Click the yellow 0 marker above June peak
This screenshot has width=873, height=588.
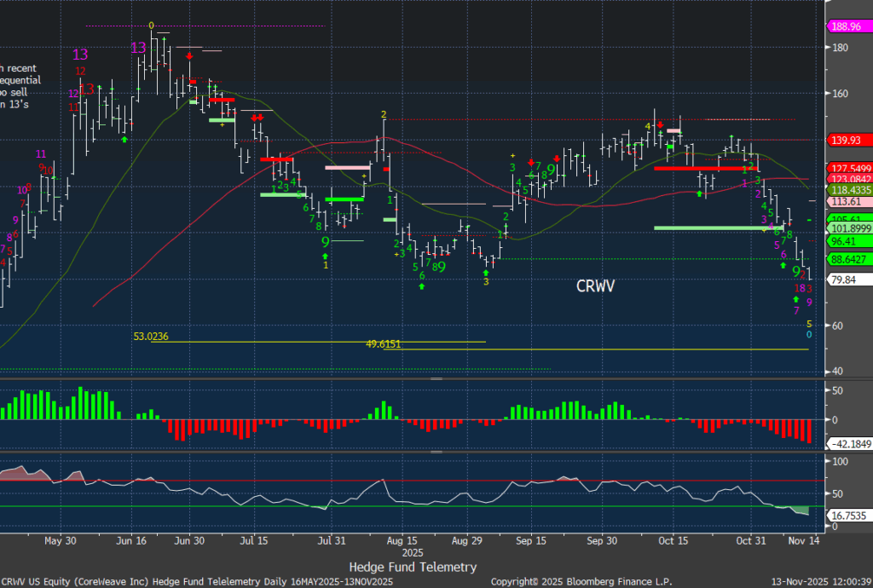pos(151,26)
